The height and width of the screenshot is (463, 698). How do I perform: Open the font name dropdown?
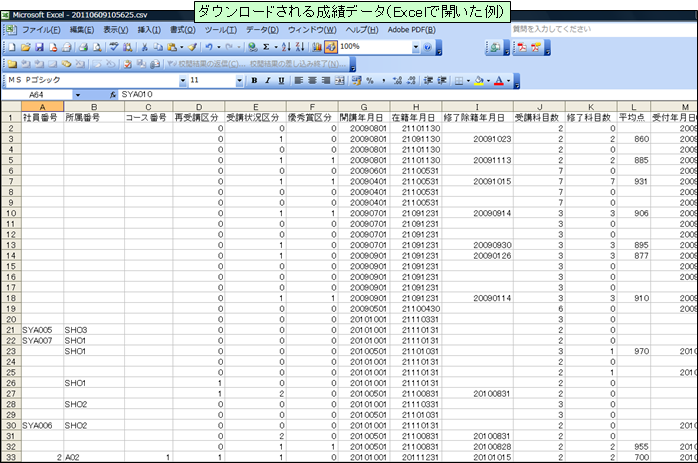coord(183,81)
